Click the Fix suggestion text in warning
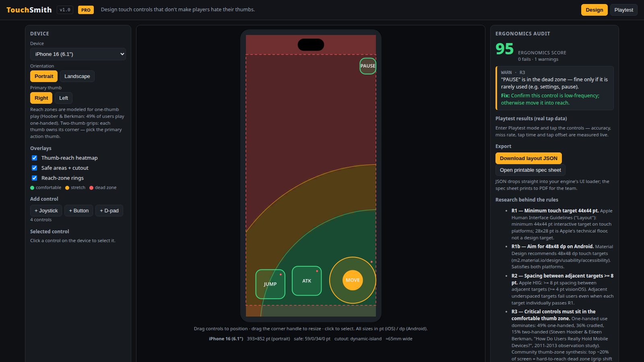 point(550,99)
